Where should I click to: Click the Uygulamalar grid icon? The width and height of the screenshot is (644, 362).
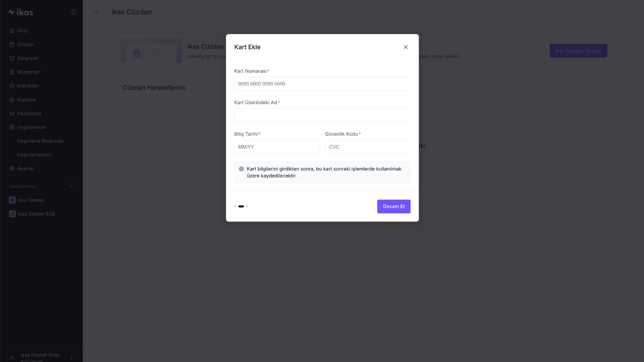tap(12, 127)
